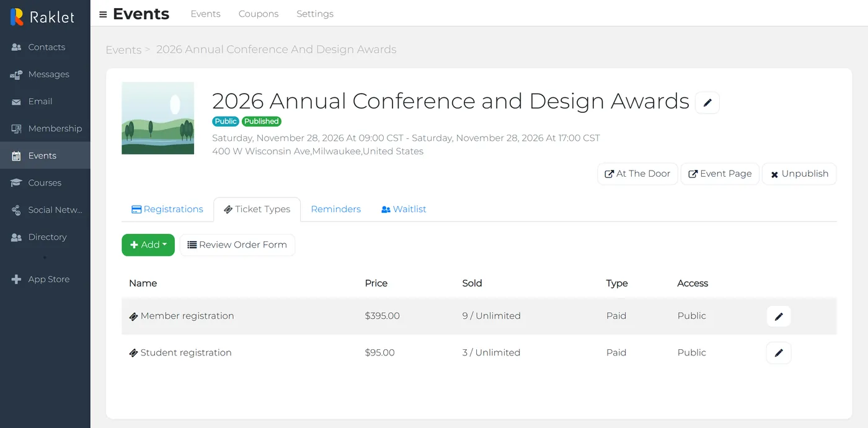Click the 3 / Unlimited sold cell
868x428 pixels.
(x=491, y=352)
